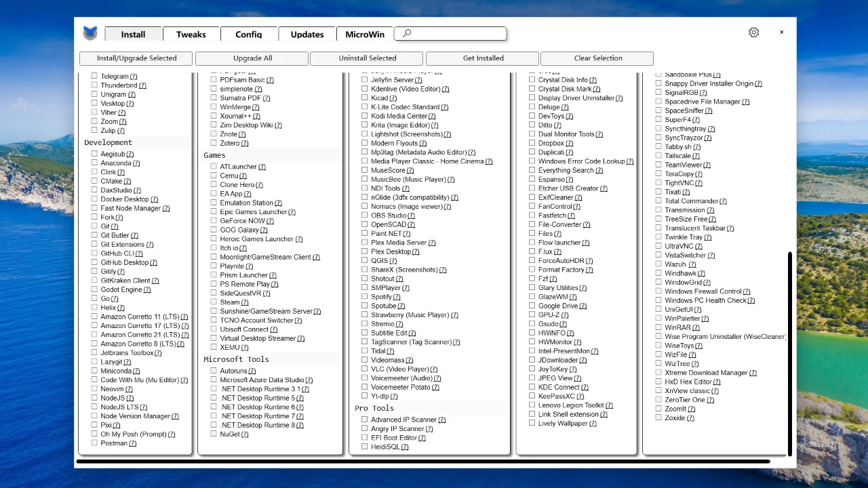868x488 pixels.
Task: Click the Pro Tools category heading
Action: pyautogui.click(x=374, y=408)
